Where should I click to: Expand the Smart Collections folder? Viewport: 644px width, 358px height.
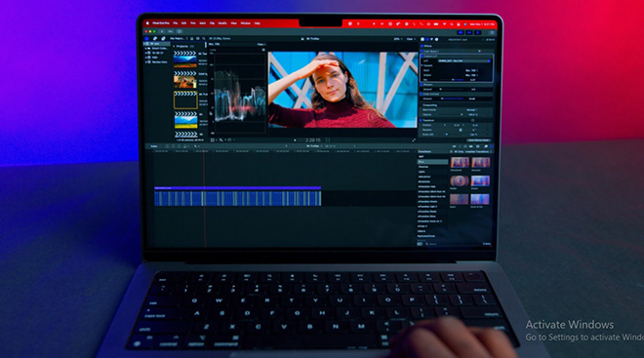coord(145,49)
